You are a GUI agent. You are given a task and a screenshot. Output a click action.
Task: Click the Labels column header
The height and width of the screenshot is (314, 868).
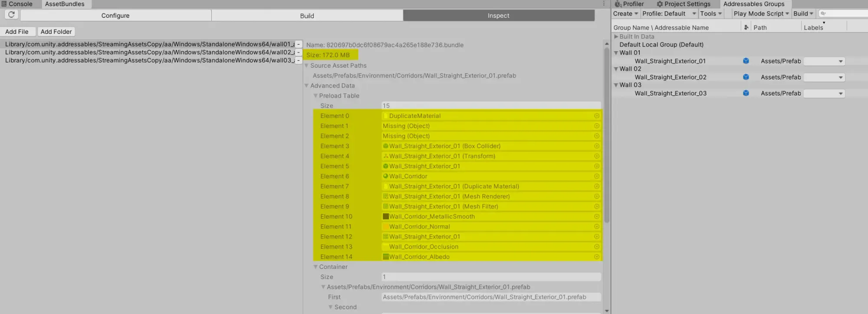813,27
